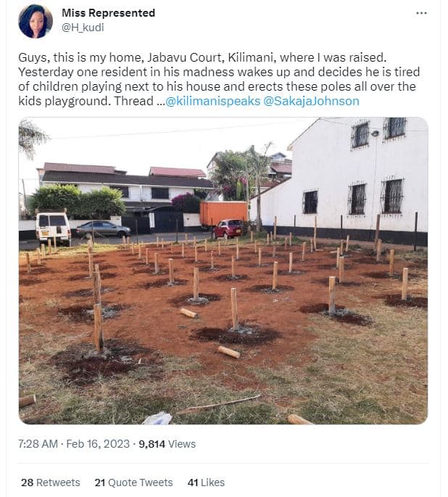Click the Miss Represented display name

point(108,13)
